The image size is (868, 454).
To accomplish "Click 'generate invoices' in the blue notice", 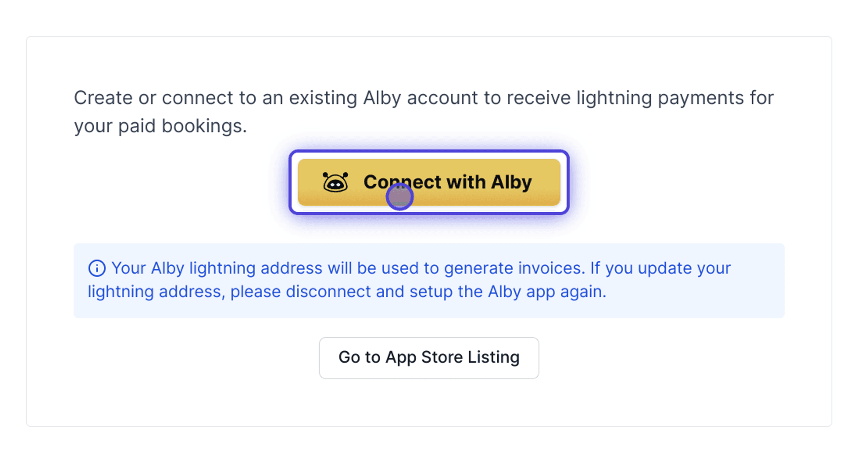I will (x=512, y=268).
